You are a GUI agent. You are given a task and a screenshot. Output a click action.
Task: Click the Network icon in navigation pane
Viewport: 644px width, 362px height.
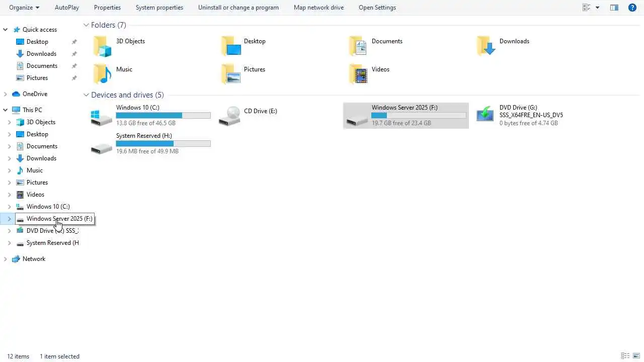(16, 259)
